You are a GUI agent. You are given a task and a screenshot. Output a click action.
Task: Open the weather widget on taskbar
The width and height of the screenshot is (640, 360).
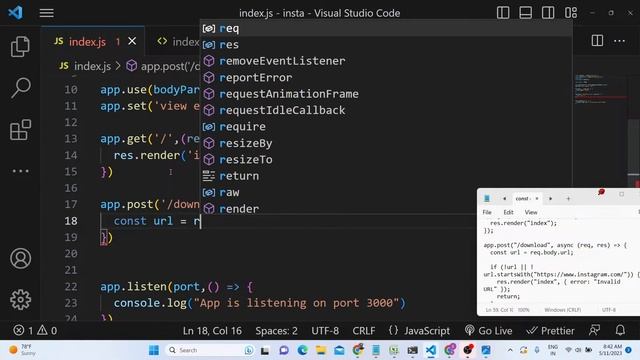[22, 350]
